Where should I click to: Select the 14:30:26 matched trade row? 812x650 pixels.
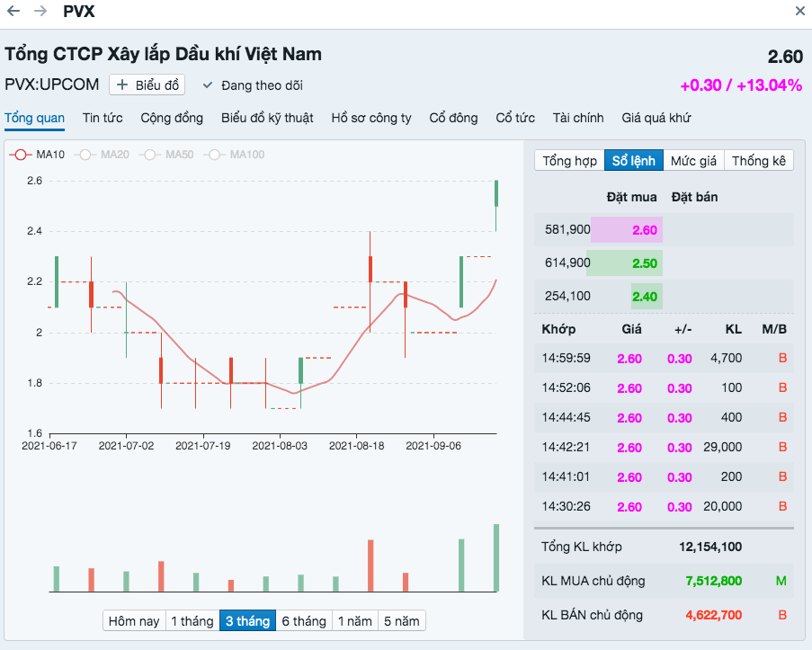664,506
